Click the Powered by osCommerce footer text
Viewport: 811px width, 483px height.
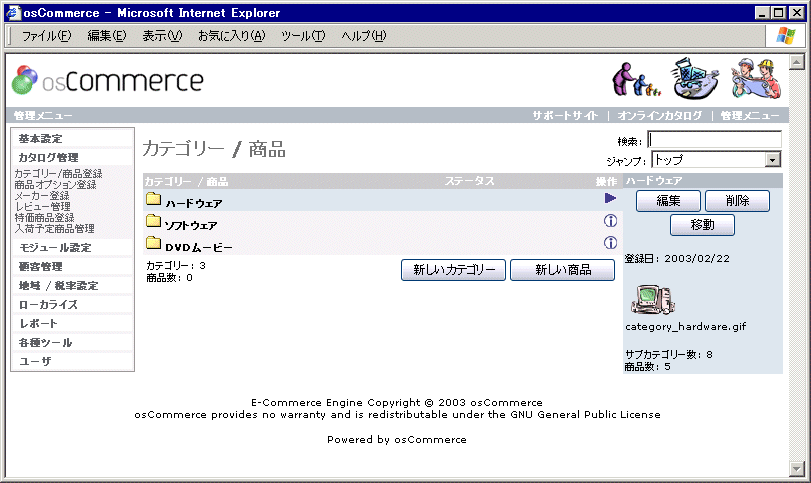(397, 440)
